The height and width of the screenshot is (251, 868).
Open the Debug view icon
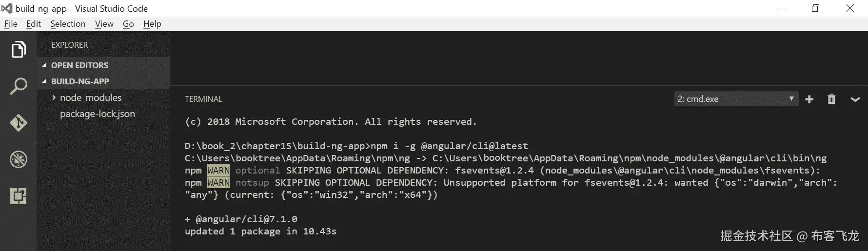coord(18,159)
